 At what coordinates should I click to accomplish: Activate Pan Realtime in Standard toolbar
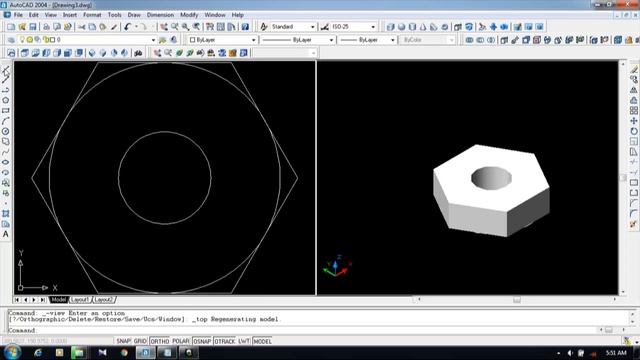[164, 27]
